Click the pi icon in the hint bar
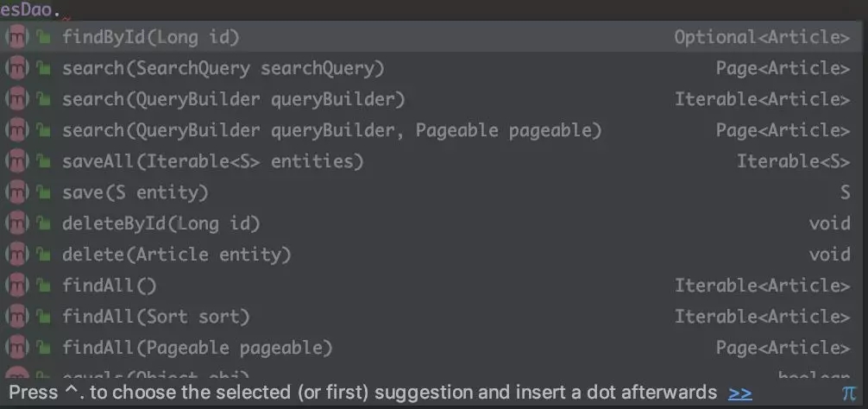The width and height of the screenshot is (868, 409). click(849, 393)
